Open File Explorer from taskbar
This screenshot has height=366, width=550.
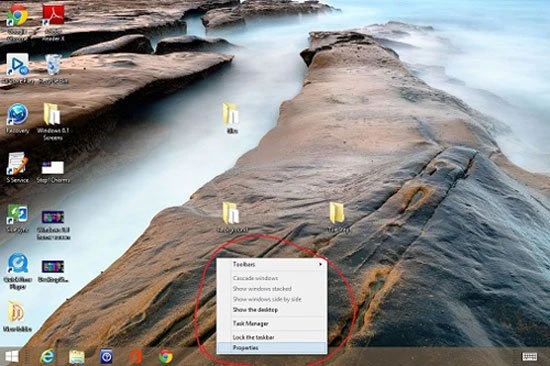[x=76, y=357]
